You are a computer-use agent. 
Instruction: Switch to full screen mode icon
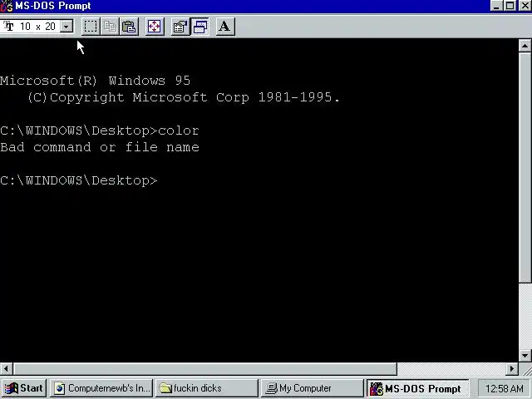[x=155, y=27]
